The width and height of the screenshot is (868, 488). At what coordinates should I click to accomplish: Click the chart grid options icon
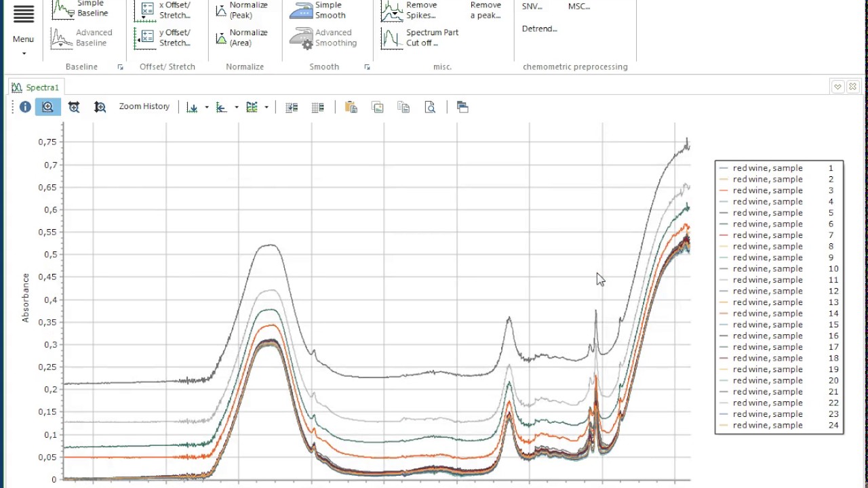pyautogui.click(x=252, y=107)
